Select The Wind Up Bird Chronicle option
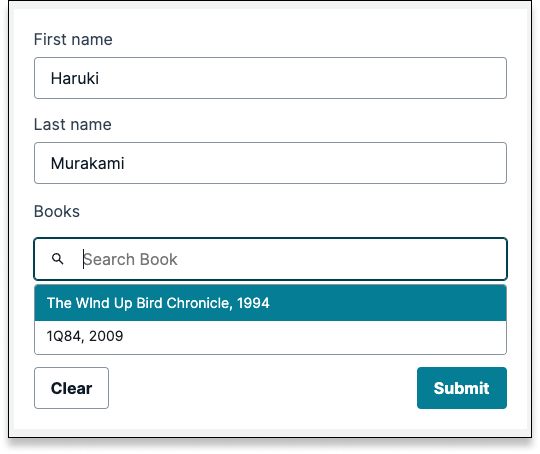540x454 pixels. point(270,303)
